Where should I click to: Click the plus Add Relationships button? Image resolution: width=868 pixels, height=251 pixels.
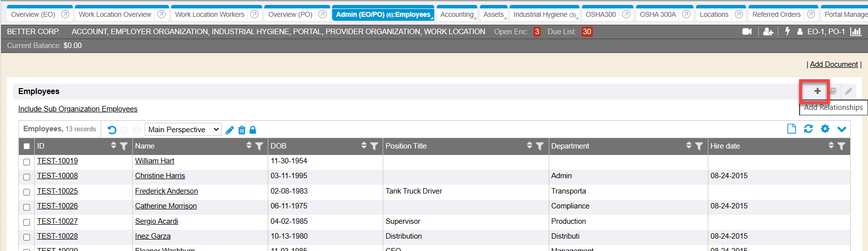click(x=817, y=91)
